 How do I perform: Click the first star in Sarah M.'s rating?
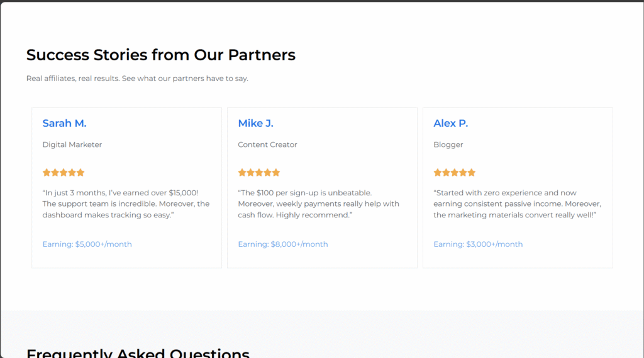point(47,173)
